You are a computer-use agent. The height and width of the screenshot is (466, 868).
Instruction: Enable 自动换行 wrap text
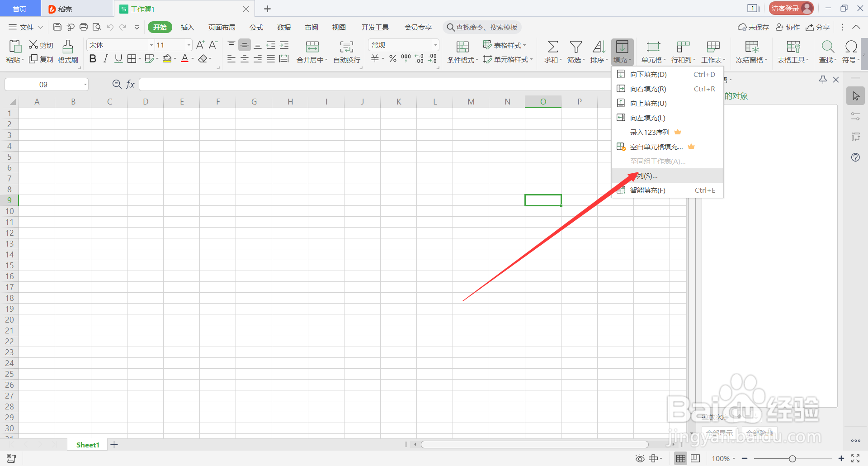click(x=346, y=51)
